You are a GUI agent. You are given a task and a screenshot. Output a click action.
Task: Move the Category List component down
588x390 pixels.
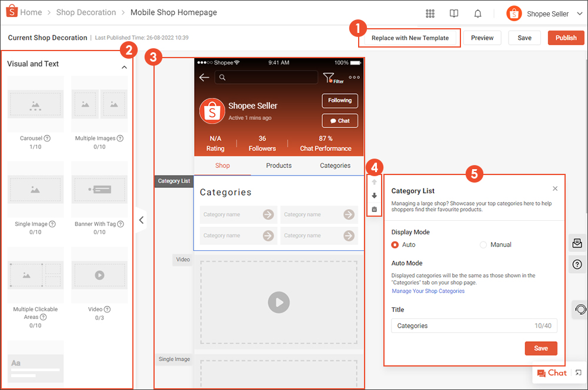[375, 194]
